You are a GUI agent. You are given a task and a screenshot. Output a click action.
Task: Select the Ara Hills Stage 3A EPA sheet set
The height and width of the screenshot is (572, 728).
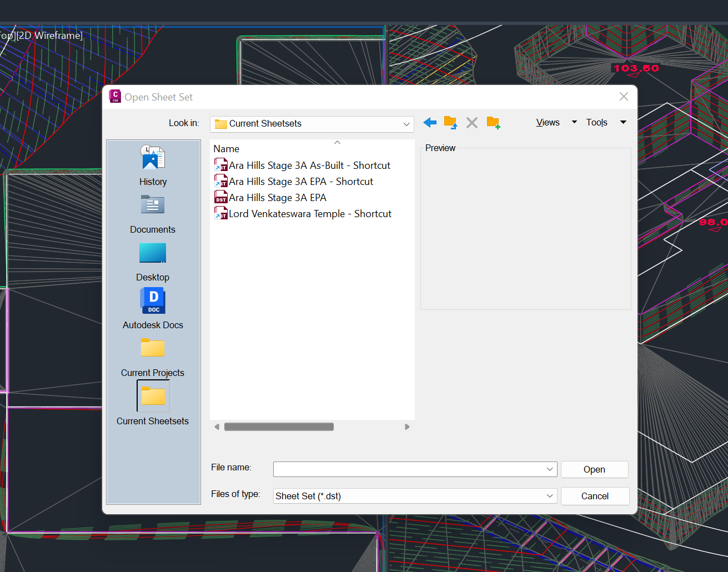coord(278,197)
